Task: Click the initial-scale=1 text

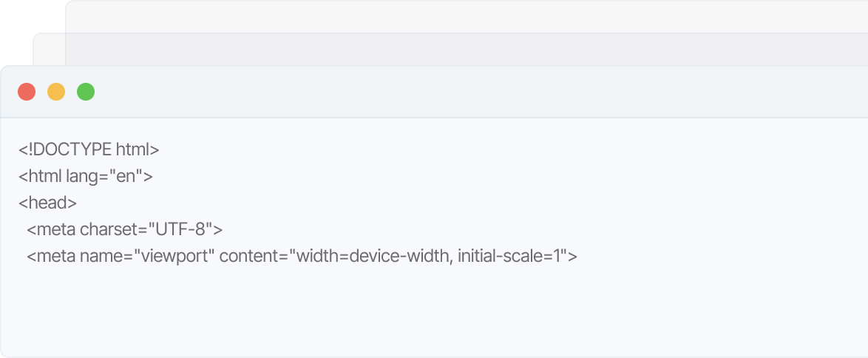Action: coord(510,257)
